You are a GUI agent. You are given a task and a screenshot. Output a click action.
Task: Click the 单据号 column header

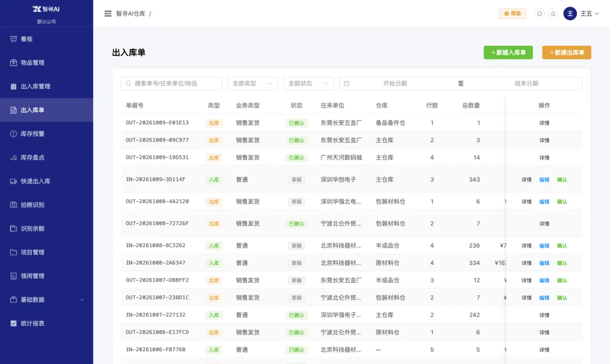tap(135, 106)
